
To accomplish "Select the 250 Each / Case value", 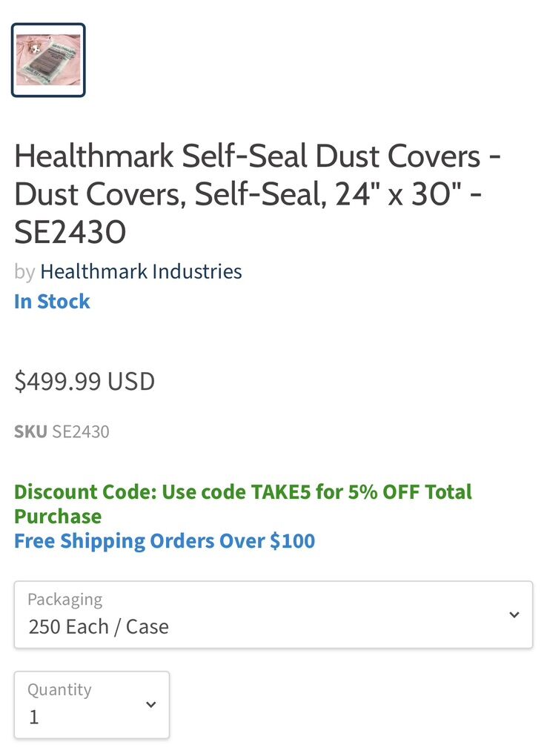I will click(x=99, y=627).
